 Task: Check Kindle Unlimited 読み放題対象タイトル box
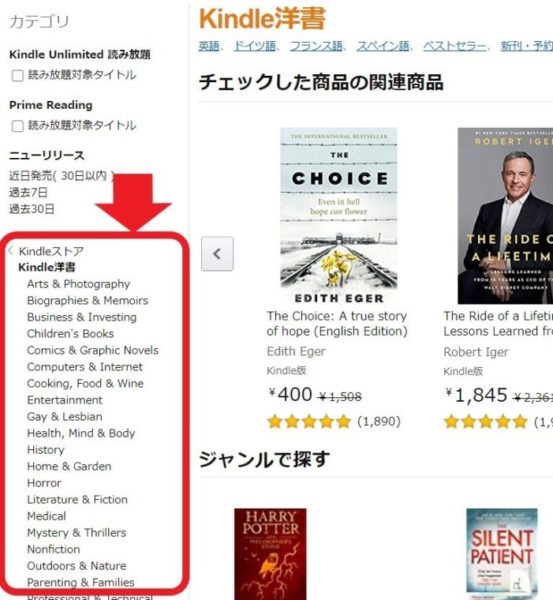[x=18, y=75]
